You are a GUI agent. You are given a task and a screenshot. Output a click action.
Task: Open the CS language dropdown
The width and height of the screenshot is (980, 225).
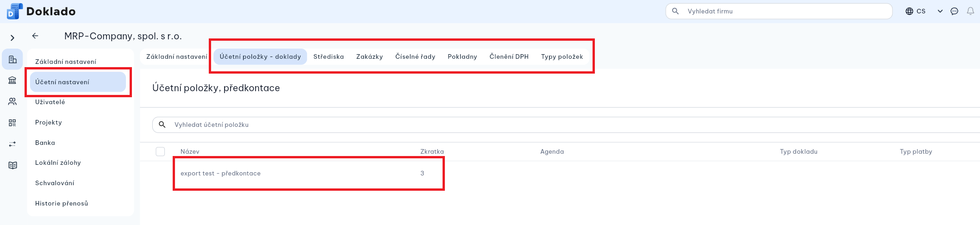tap(924, 11)
